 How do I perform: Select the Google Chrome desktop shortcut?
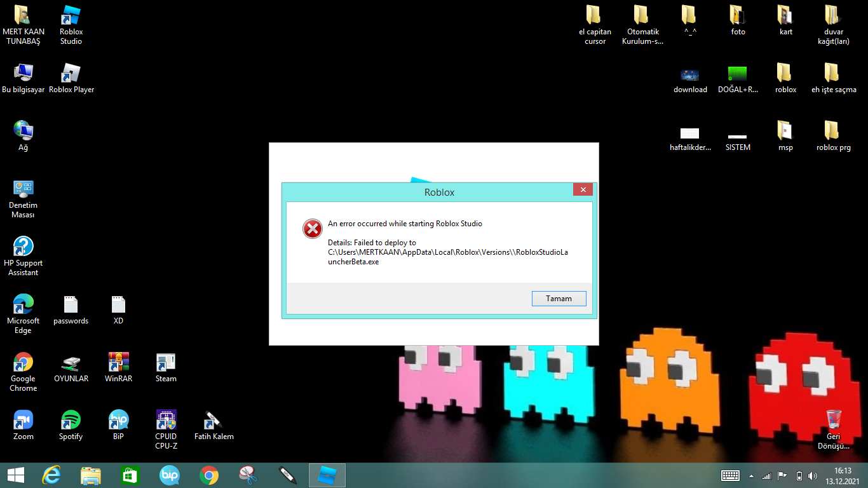coord(24,372)
